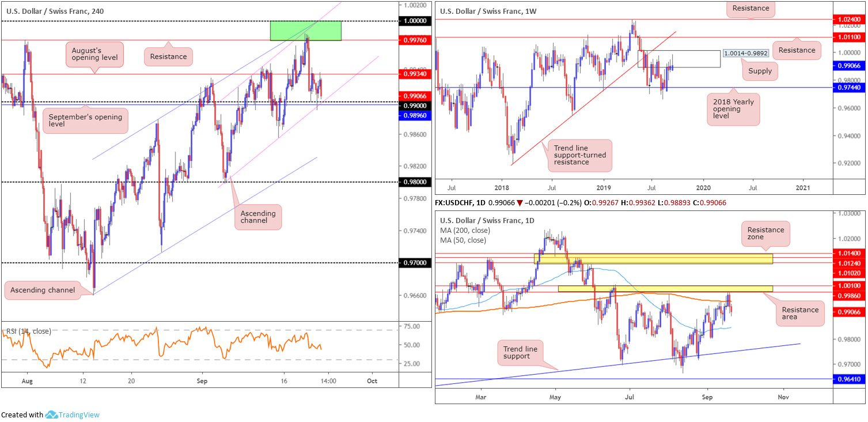Click the 'MA (50, close)' indicator label
This screenshot has height=422, width=868.
[x=463, y=240]
